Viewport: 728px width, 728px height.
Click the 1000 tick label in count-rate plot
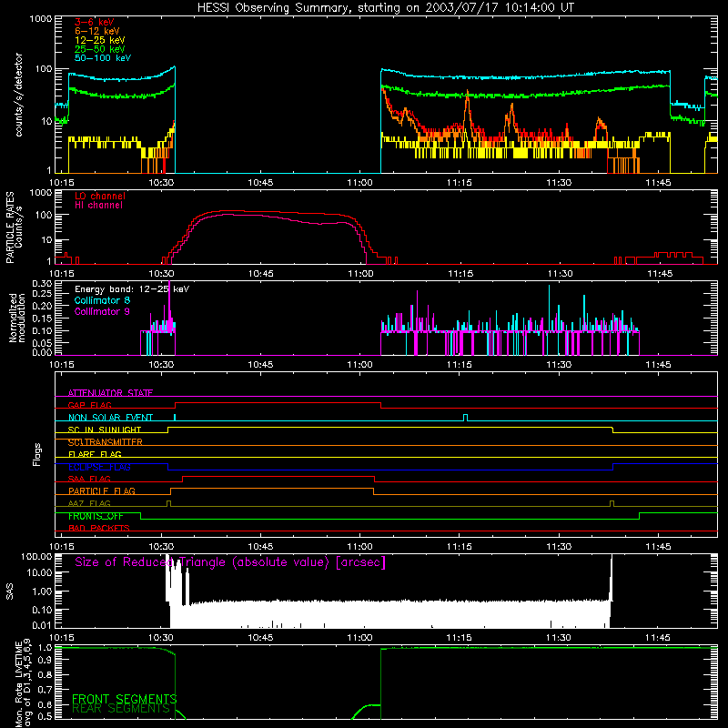tap(40, 19)
